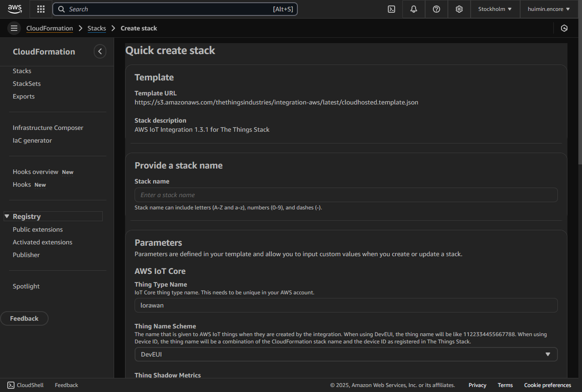Open StackSets in the sidebar
Screen dimensions: 582x392
tap(26, 84)
